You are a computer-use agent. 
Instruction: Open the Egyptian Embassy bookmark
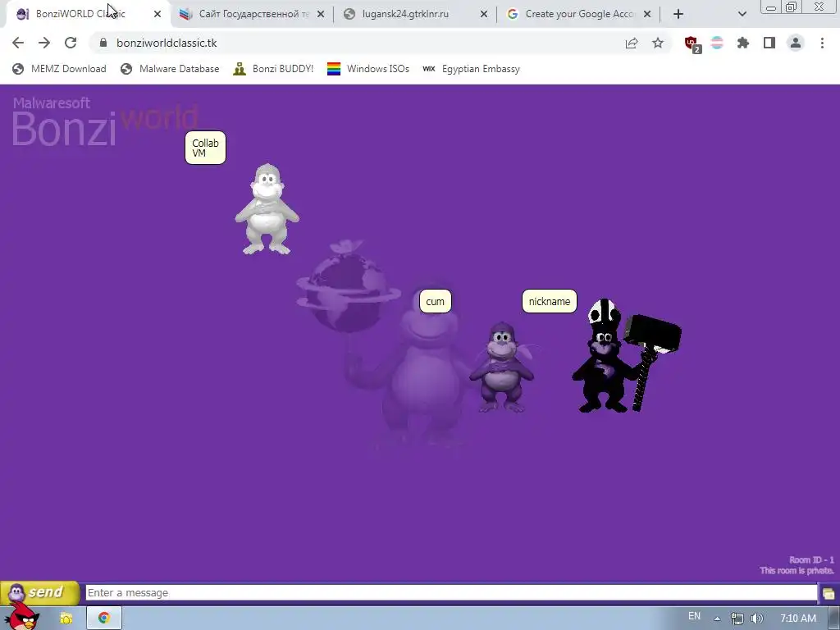click(472, 69)
